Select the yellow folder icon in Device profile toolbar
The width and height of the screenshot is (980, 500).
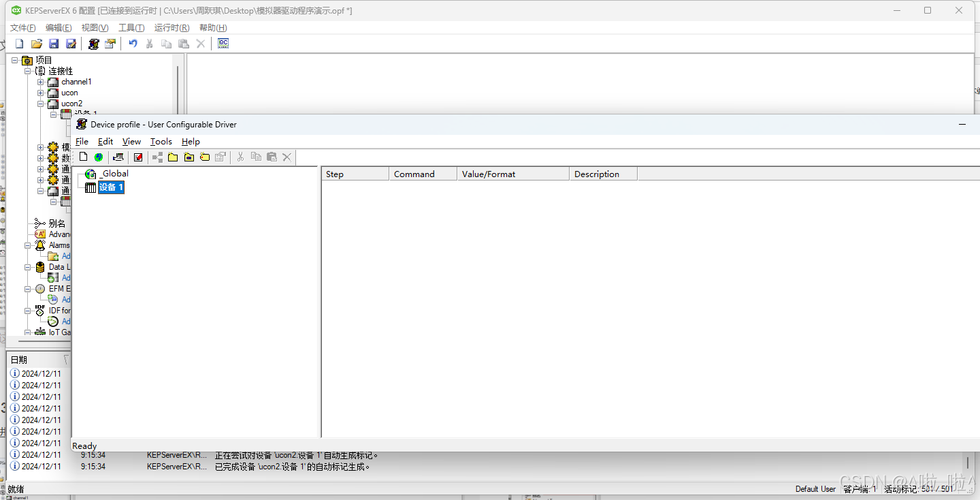tap(172, 157)
